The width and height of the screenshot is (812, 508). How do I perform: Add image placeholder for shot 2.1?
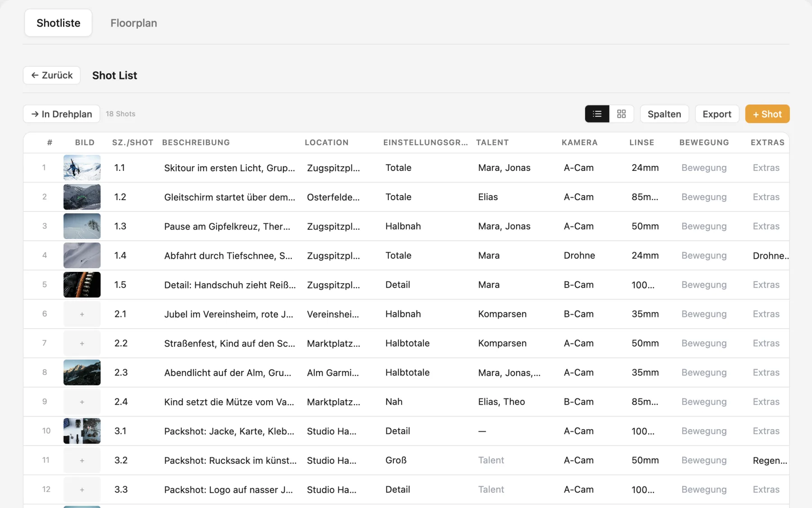click(x=82, y=314)
